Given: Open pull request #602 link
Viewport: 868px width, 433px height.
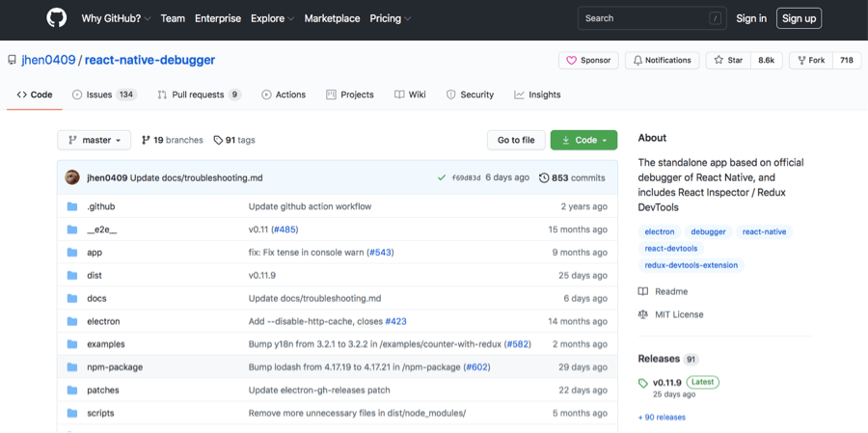Looking at the screenshot, I should [x=476, y=367].
